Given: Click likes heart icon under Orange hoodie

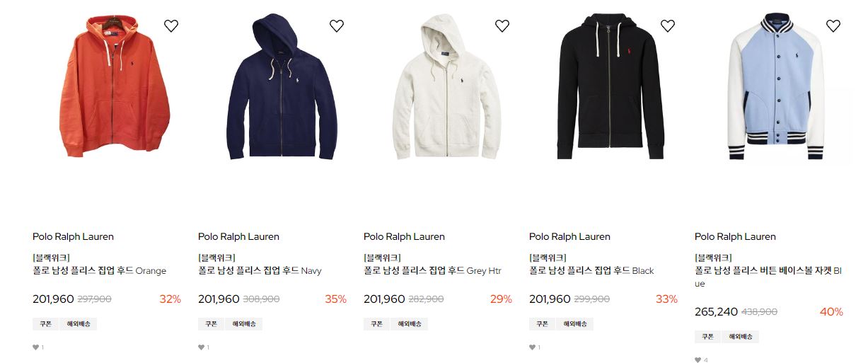Looking at the screenshot, I should click(36, 347).
